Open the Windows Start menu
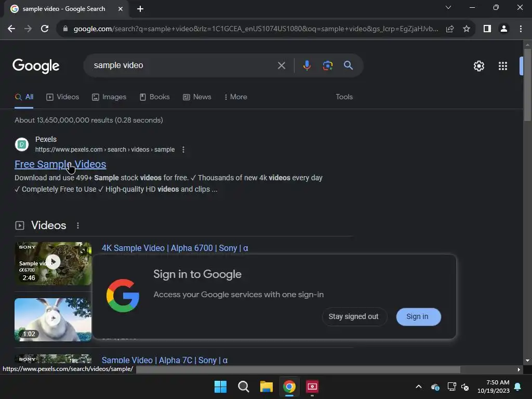 [x=220, y=387]
